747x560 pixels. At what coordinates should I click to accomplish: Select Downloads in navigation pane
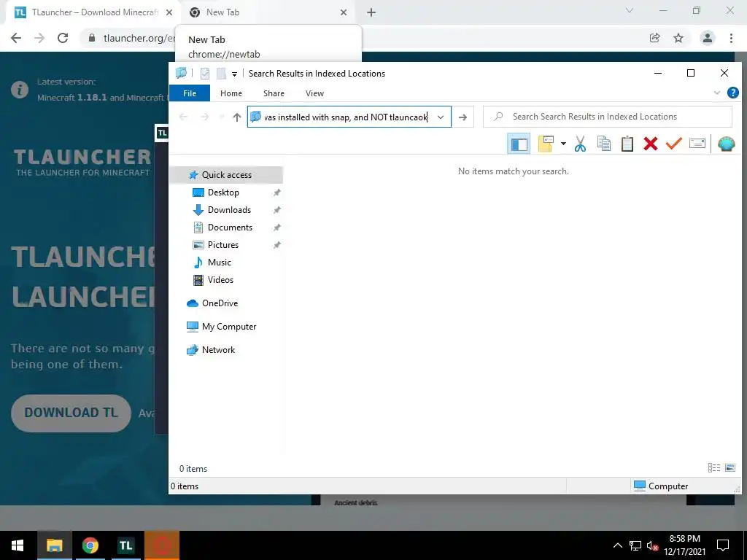pyautogui.click(x=229, y=210)
